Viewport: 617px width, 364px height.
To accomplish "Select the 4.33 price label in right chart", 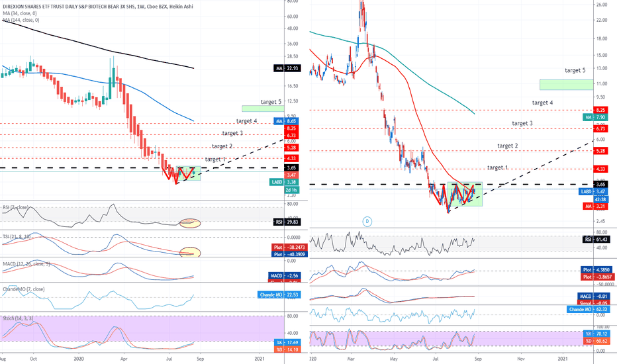I will [600, 169].
